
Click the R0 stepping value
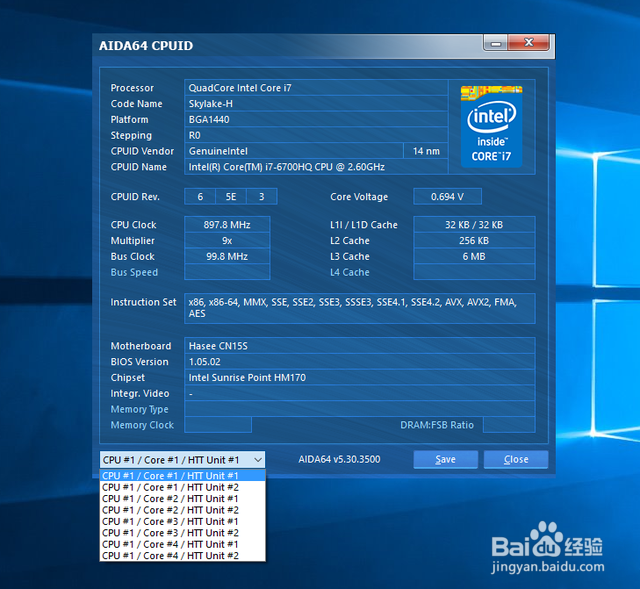click(x=316, y=135)
